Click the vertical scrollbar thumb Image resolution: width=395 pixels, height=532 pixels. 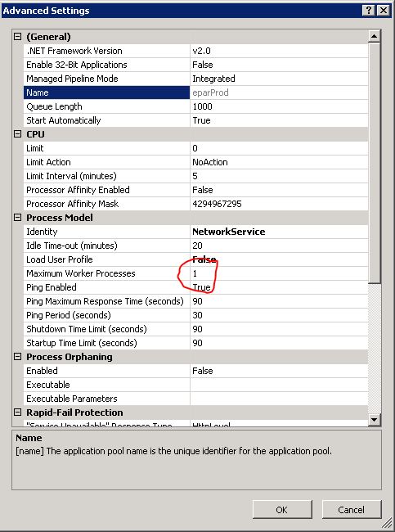tap(374, 163)
